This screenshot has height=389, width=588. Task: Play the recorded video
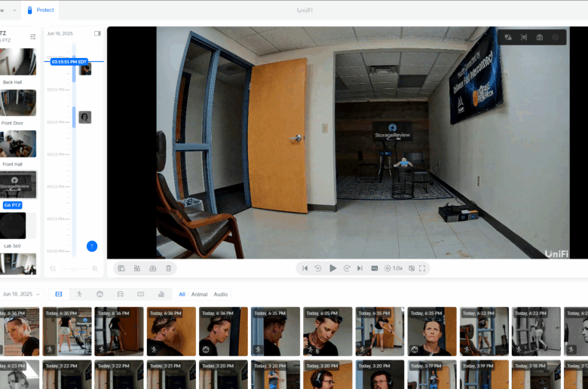tap(332, 268)
